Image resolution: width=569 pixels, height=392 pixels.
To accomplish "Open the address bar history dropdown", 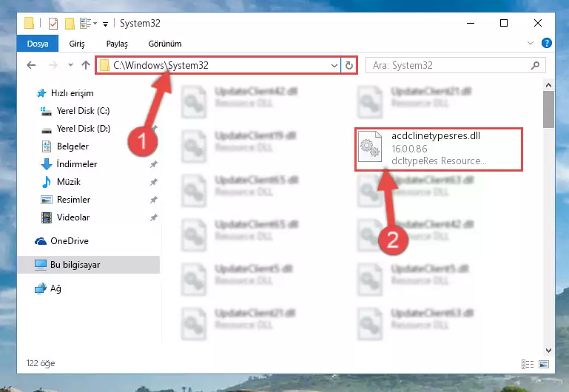I will pyautogui.click(x=334, y=66).
